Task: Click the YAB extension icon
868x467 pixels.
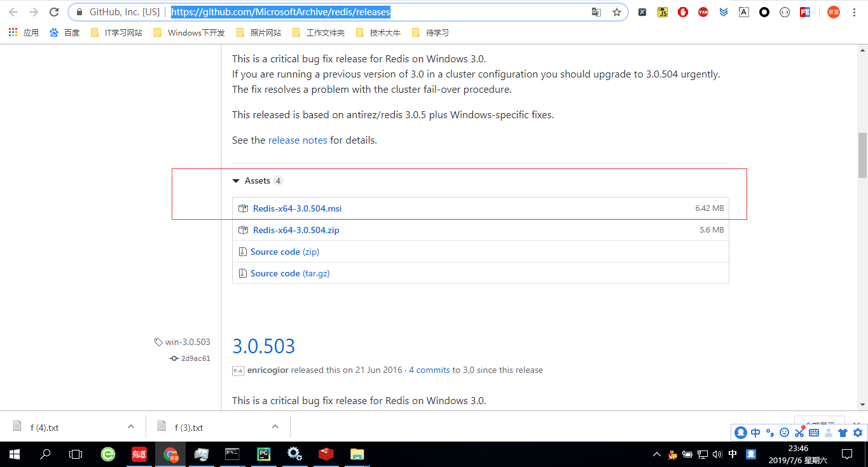Action: click(x=703, y=11)
